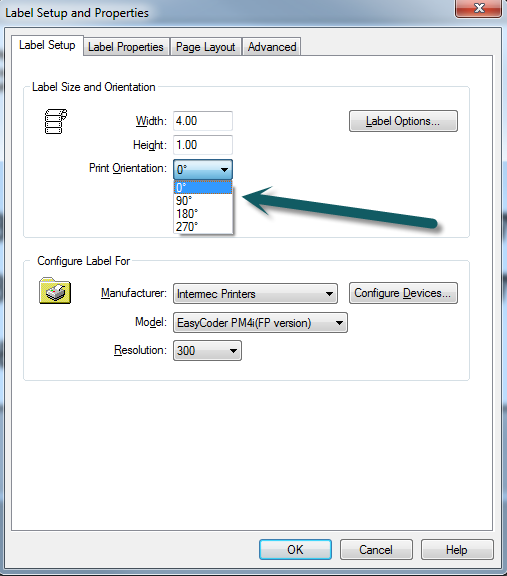Open the Page Layout tab
This screenshot has height=576, width=507.
click(205, 47)
